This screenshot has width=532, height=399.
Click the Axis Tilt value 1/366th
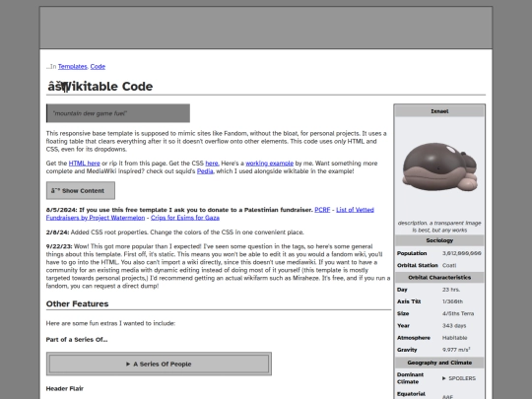[x=452, y=301]
